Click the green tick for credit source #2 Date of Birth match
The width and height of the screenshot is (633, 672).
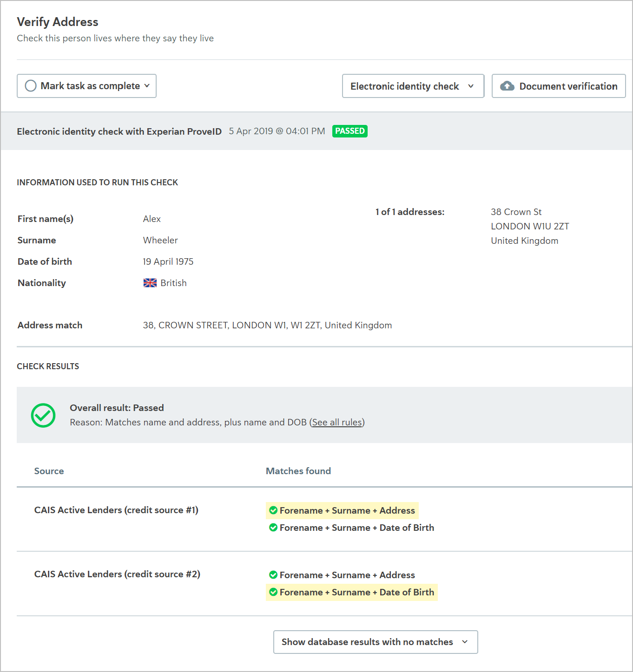[x=273, y=592]
